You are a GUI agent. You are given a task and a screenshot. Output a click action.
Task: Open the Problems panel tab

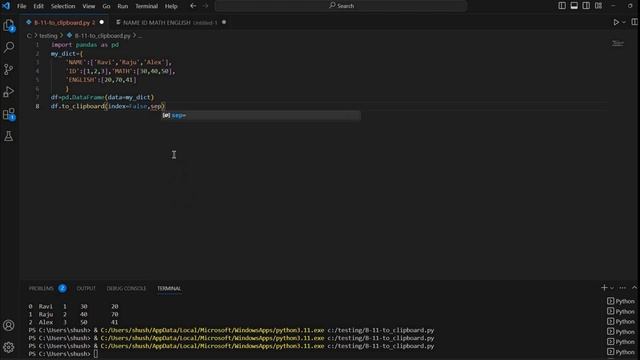41,289
